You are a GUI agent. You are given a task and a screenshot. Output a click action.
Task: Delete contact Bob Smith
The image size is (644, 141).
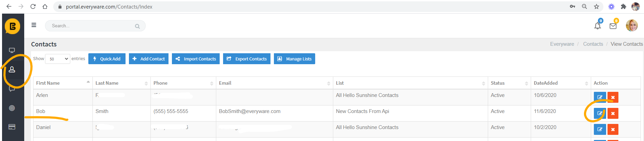click(x=613, y=113)
